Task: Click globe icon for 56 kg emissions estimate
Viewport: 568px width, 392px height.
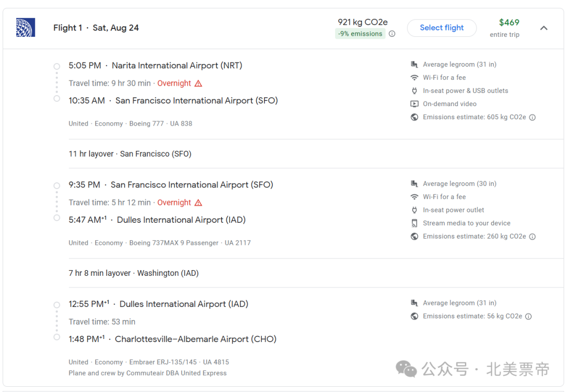Action: pos(414,316)
